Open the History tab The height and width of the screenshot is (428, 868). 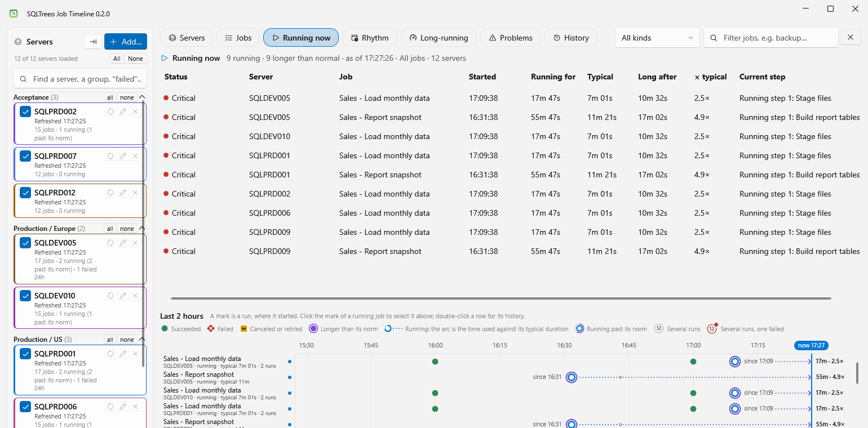point(571,38)
